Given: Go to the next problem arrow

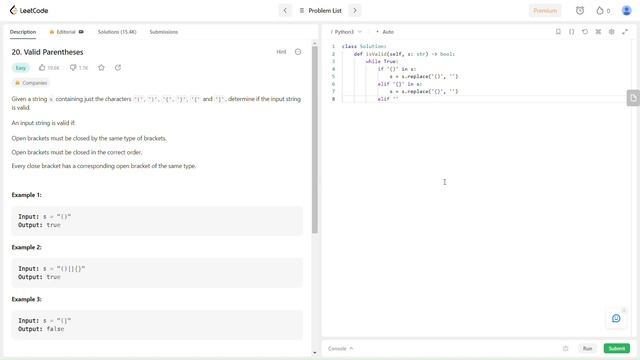Looking at the screenshot, I should click(355, 11).
